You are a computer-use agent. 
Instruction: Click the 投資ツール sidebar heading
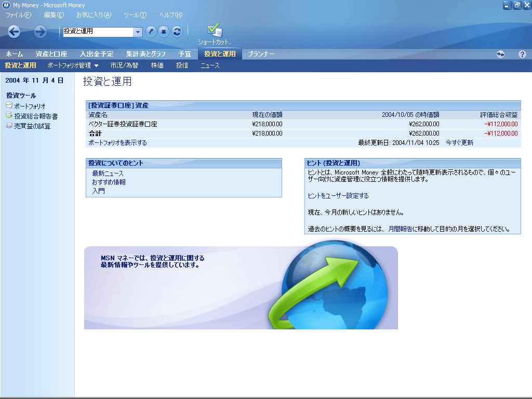21,96
